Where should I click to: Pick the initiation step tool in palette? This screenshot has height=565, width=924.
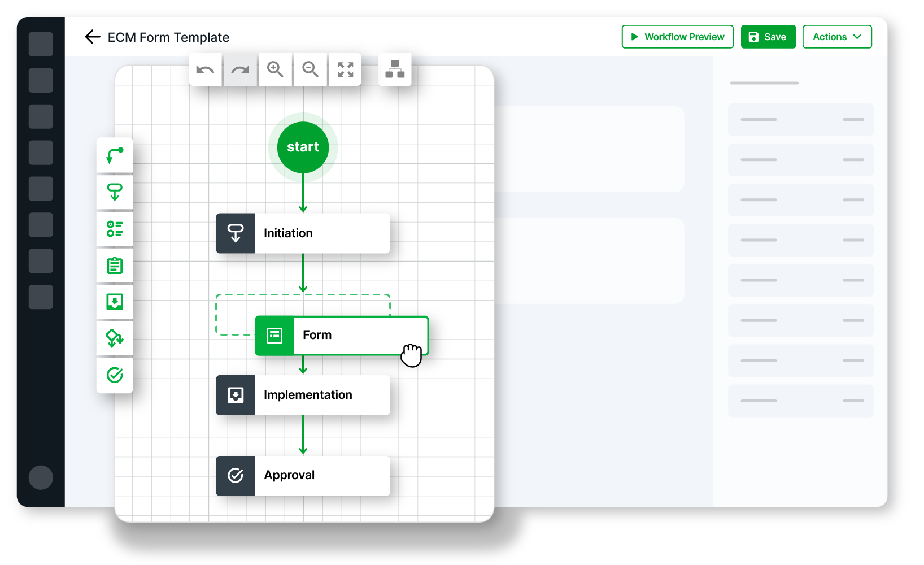coord(115,192)
